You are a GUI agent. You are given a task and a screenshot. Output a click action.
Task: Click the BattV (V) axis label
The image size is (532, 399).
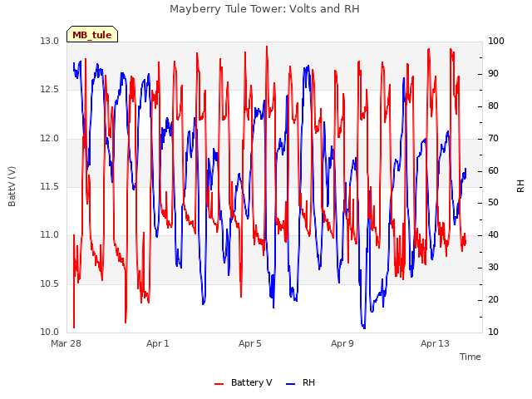pyautogui.click(x=12, y=186)
